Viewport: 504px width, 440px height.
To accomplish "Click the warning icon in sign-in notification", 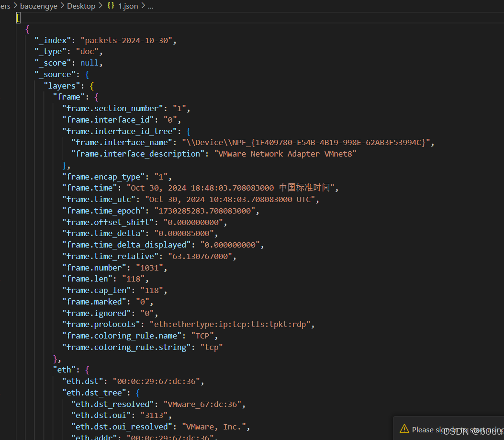I will click(x=404, y=429).
